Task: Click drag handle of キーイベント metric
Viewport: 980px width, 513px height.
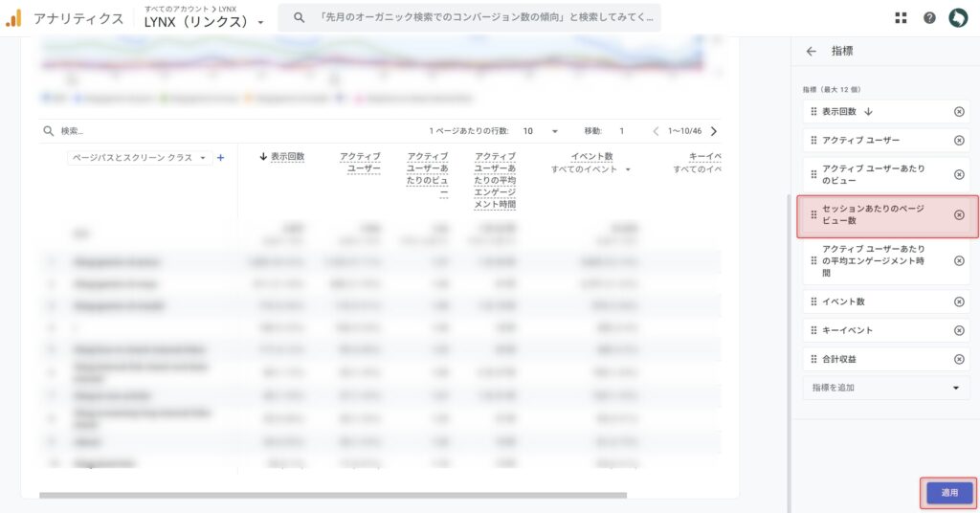Action: (x=813, y=331)
